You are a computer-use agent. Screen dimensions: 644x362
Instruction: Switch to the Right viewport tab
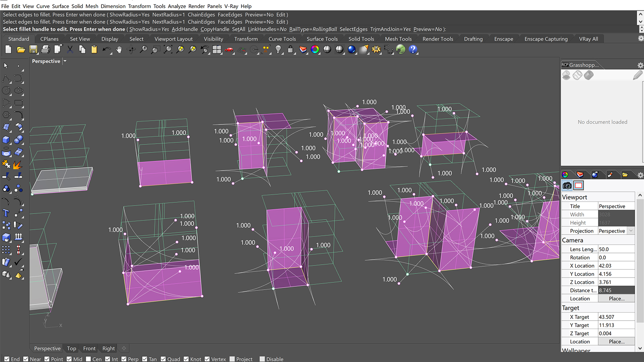pyautogui.click(x=108, y=348)
